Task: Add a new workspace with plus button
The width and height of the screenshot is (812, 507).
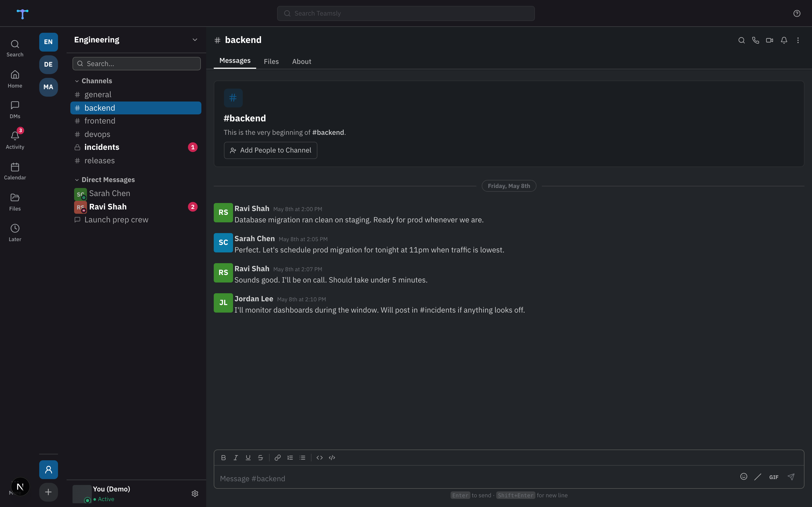Action: point(48,492)
